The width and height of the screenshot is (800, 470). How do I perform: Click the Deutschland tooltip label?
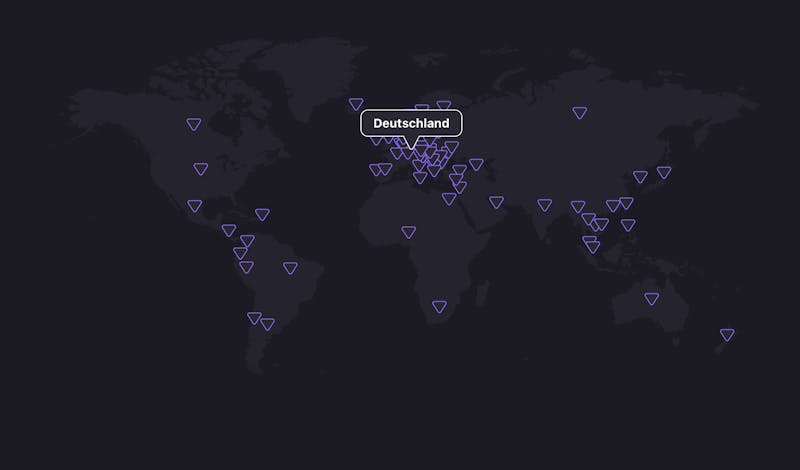[x=411, y=123]
